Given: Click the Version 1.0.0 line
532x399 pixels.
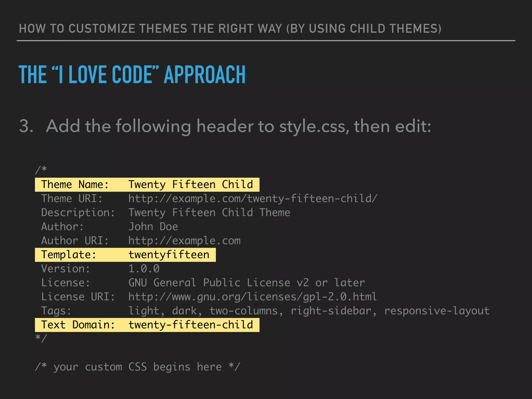Looking at the screenshot, I should coord(100,269).
